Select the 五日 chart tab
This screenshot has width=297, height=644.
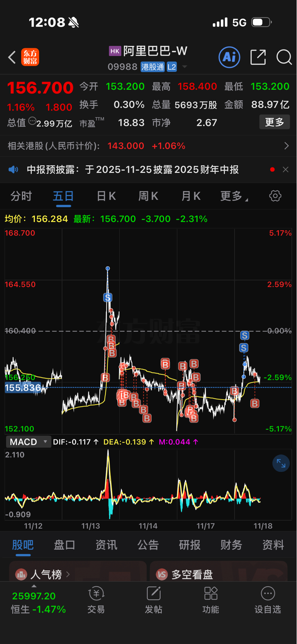[63, 196]
